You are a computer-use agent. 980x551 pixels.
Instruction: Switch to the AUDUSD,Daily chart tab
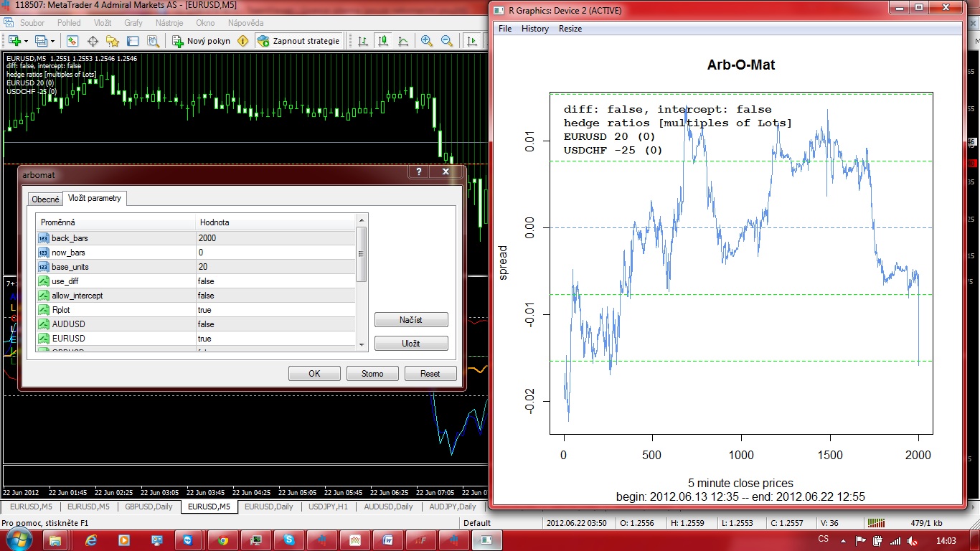[388, 507]
